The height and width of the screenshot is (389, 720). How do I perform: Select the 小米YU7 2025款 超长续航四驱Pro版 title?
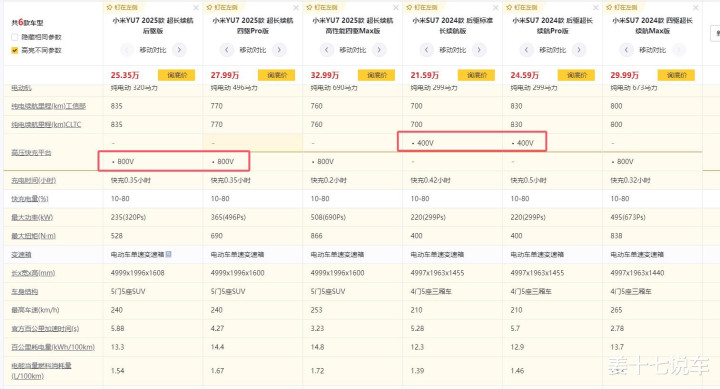click(x=253, y=26)
